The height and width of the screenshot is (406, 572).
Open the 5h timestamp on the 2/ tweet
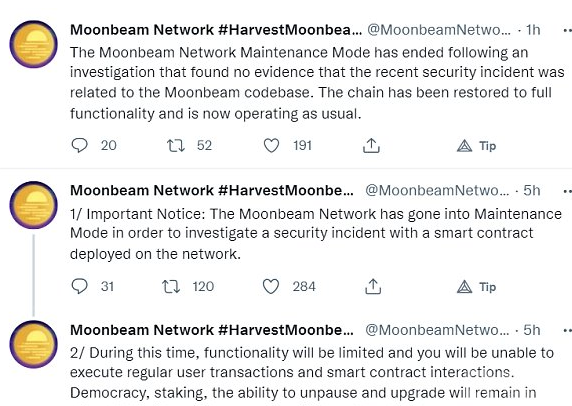532,330
